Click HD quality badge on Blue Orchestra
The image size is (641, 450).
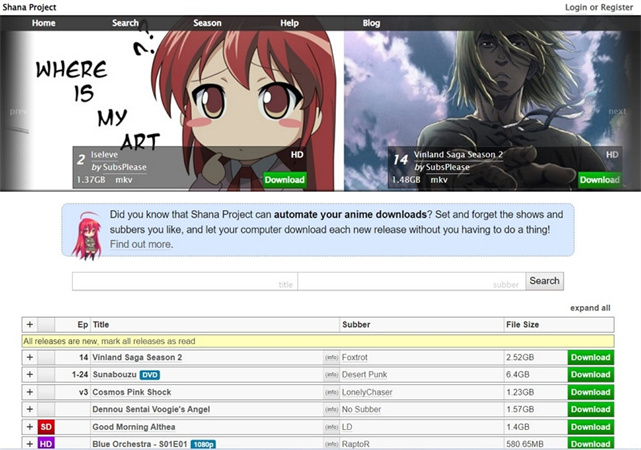coord(46,443)
